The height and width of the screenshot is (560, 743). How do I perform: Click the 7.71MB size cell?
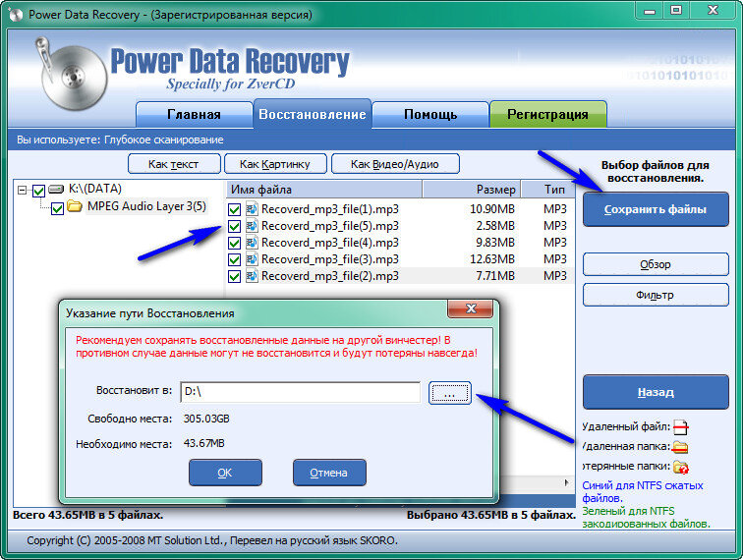[495, 276]
